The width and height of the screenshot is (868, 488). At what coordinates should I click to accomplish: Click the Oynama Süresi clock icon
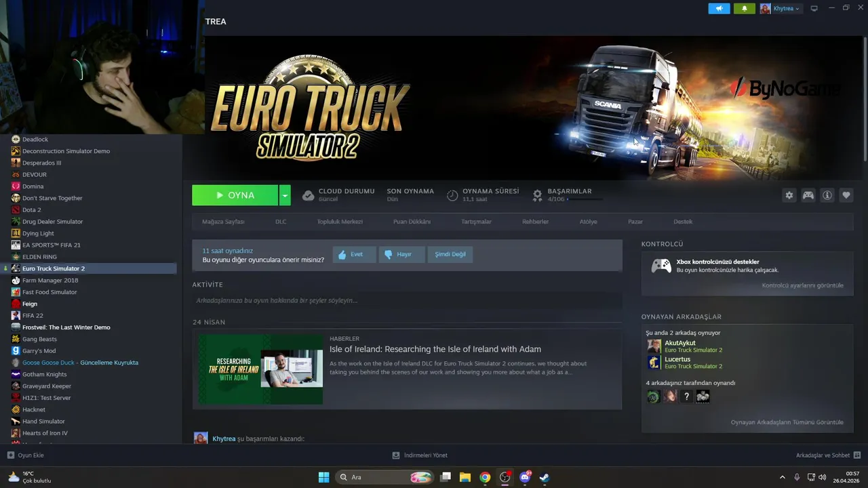[452, 195]
